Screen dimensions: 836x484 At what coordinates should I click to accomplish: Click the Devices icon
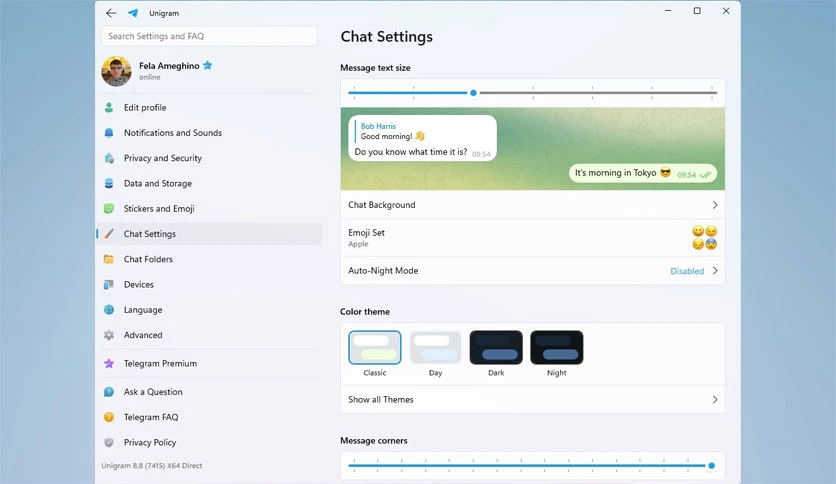[x=109, y=285]
